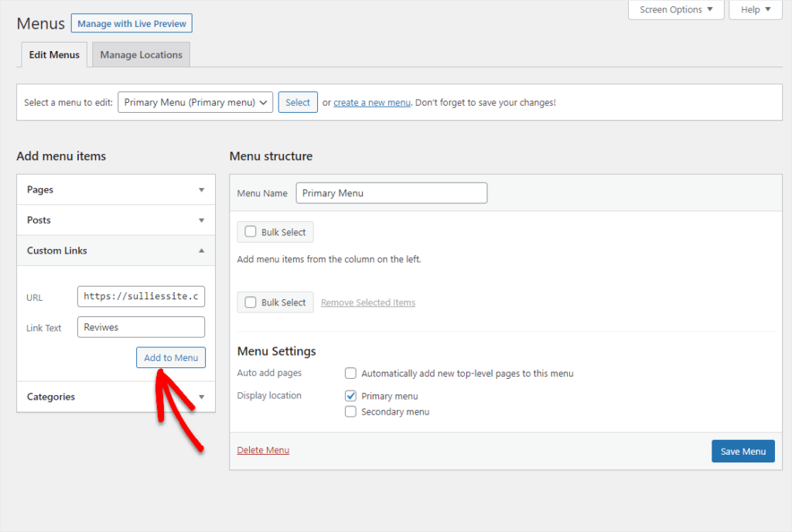Expand the Pages accordion panel
This screenshot has width=792, height=532.
click(x=115, y=189)
